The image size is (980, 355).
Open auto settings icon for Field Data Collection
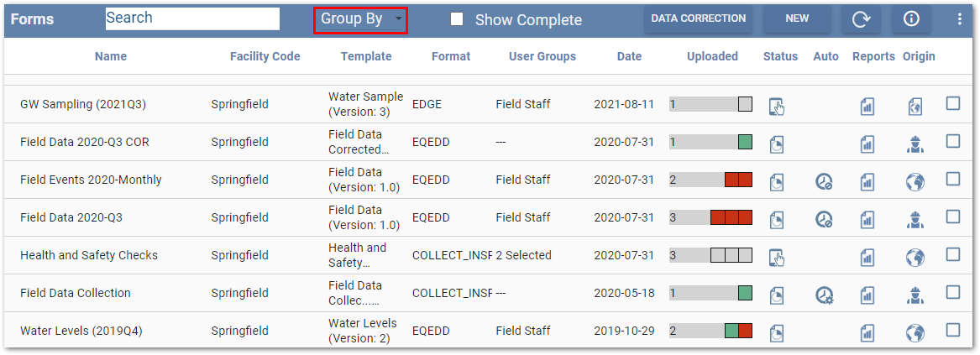pos(824,295)
